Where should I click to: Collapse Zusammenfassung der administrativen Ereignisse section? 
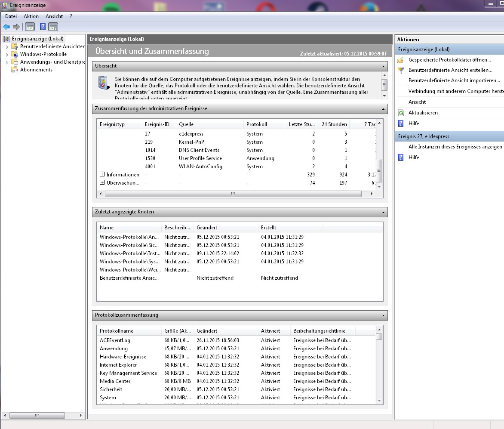383,109
